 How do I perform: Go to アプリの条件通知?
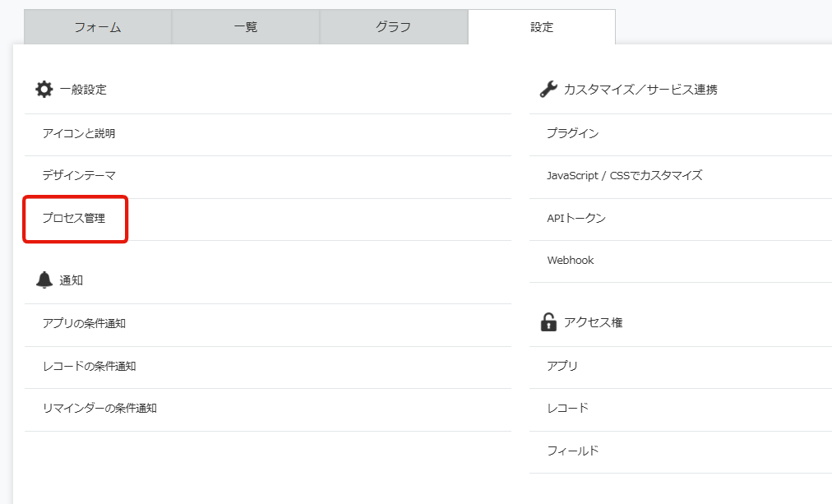84,324
